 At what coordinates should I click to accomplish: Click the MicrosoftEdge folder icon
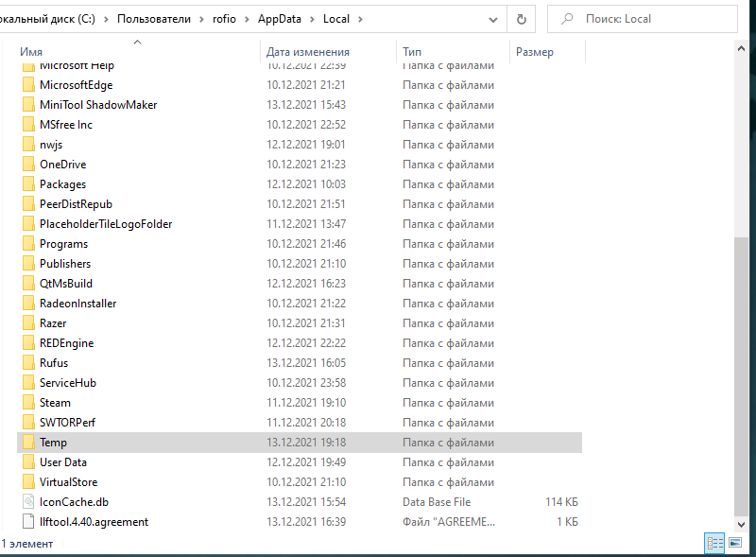click(x=28, y=85)
